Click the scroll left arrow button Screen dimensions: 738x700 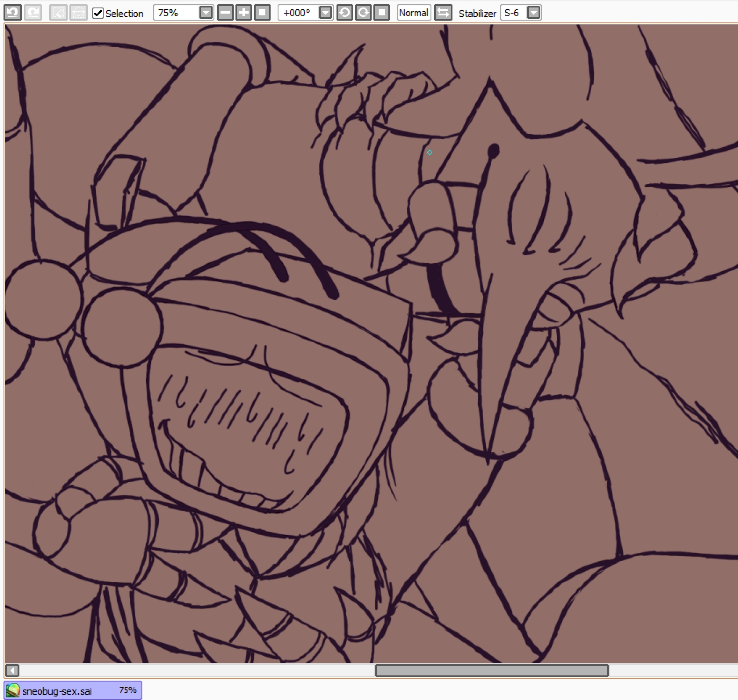tap(12, 671)
